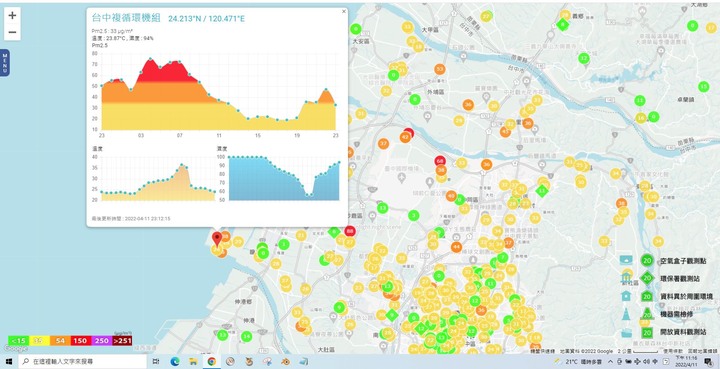Open the volume control in system tray

point(646,362)
